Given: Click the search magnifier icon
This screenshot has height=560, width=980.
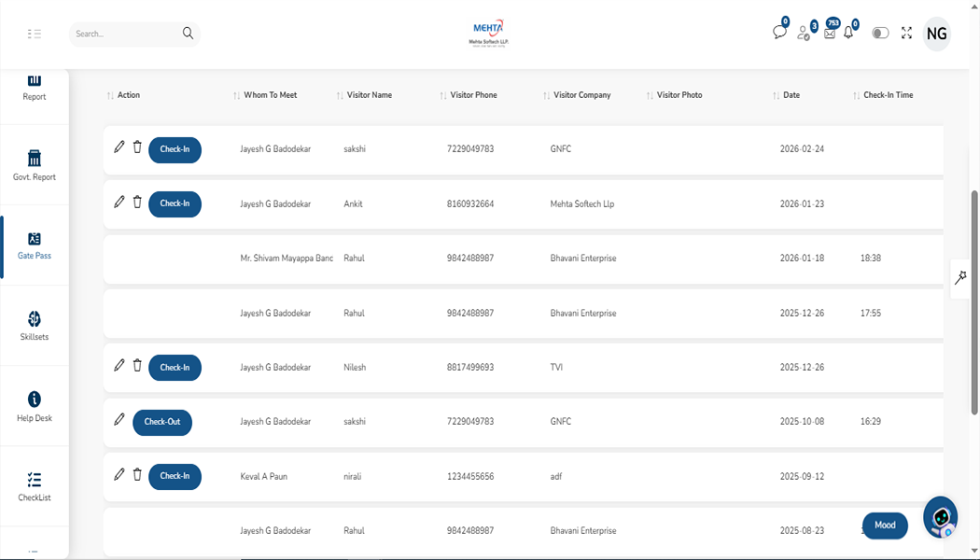Looking at the screenshot, I should click(188, 34).
